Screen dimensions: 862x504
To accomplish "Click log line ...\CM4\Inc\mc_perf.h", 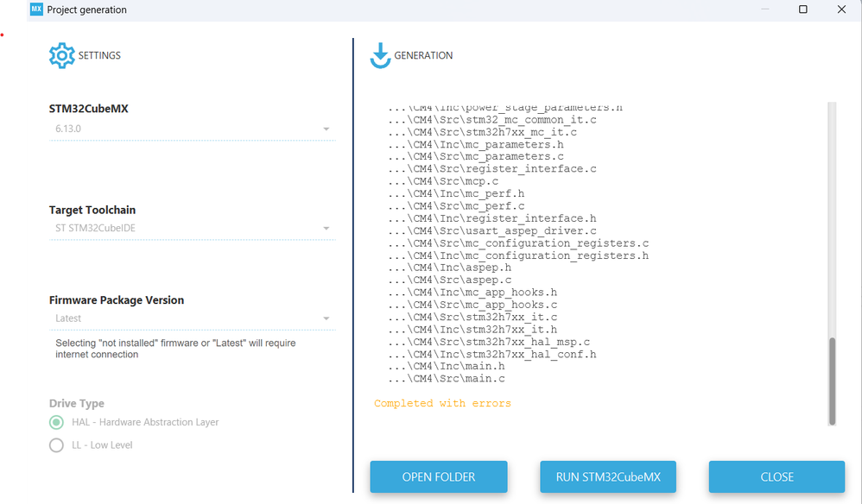I will click(456, 194).
